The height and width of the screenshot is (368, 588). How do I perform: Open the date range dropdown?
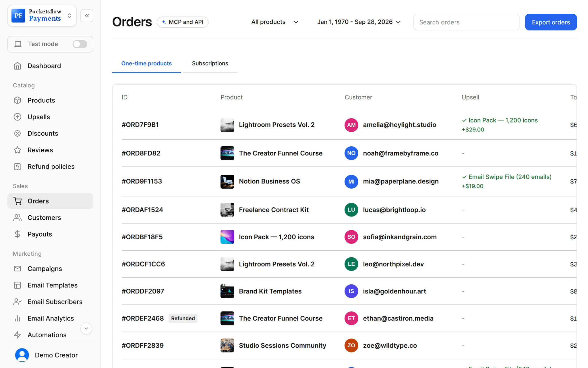click(359, 22)
